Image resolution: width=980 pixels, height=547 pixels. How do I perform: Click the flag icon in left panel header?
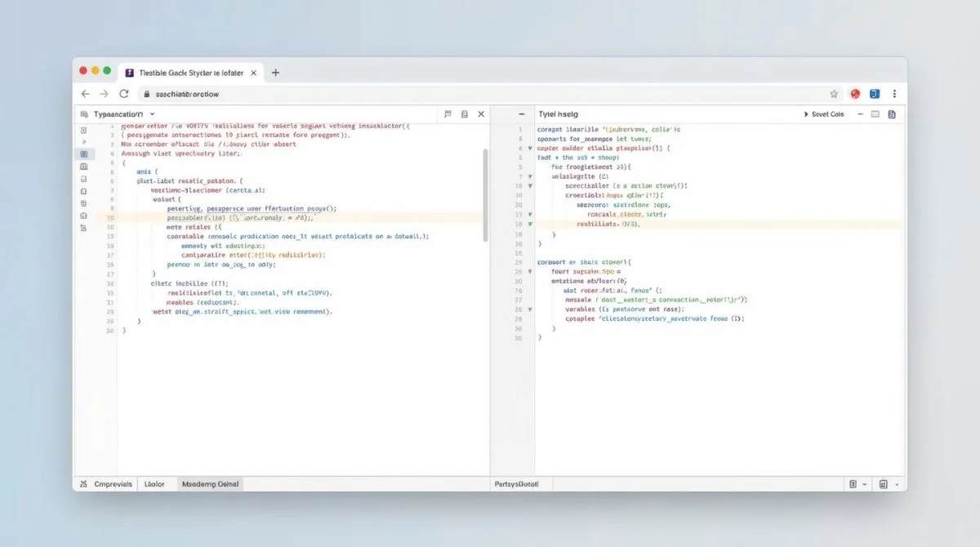448,114
